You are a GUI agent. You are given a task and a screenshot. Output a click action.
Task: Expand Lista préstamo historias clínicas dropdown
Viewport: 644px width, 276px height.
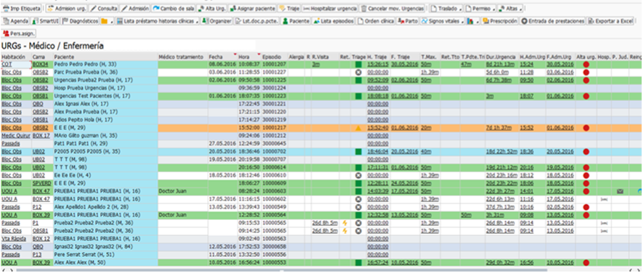pyautogui.click(x=158, y=21)
